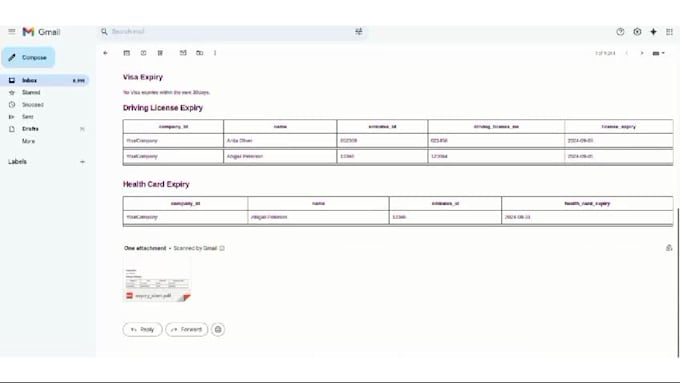Open the main menu hamburger icon
The height and width of the screenshot is (383, 680).
[x=12, y=32]
